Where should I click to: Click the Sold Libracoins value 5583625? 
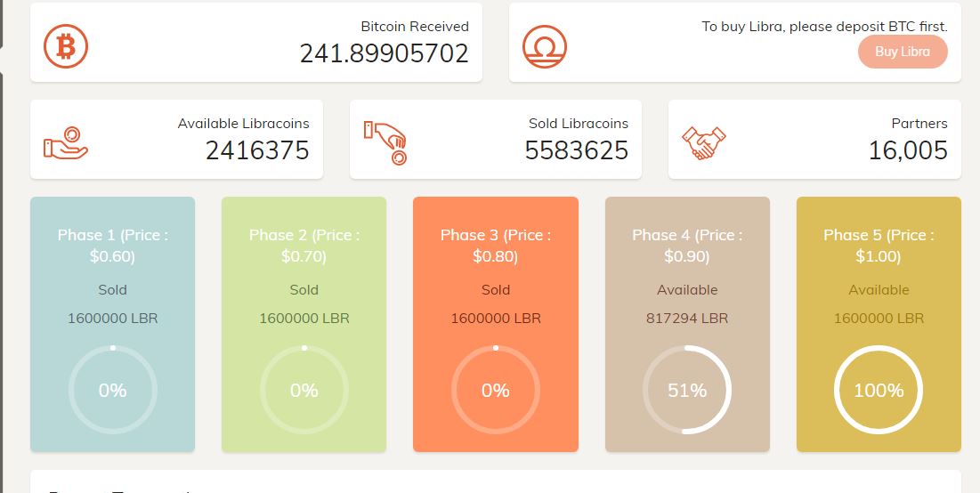[x=576, y=150]
